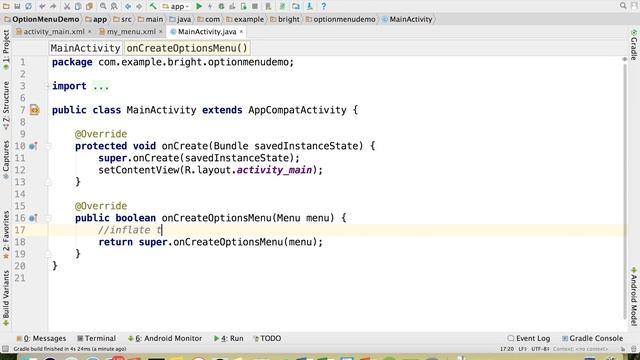Image resolution: width=640 pixels, height=360 pixels.
Task: Click the search everywhere magnifier icon
Action: 623,6
